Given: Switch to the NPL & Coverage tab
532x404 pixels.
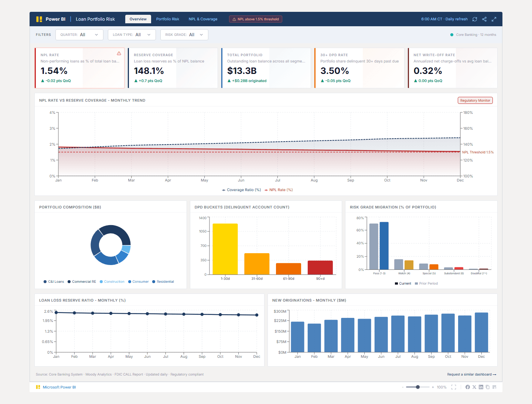Looking at the screenshot, I should (x=203, y=19).
